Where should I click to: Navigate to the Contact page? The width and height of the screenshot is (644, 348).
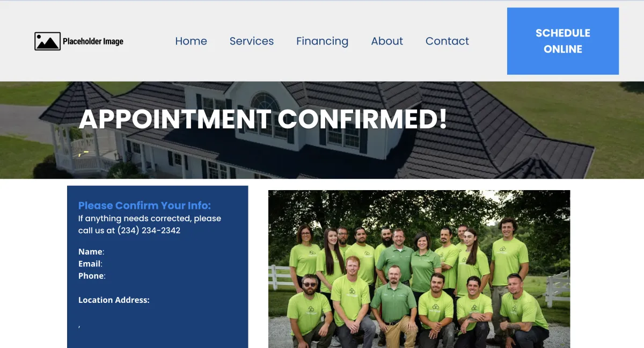click(447, 41)
